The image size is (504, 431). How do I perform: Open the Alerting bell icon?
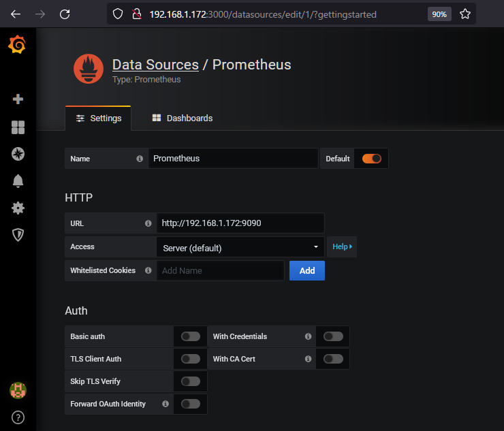click(x=18, y=180)
